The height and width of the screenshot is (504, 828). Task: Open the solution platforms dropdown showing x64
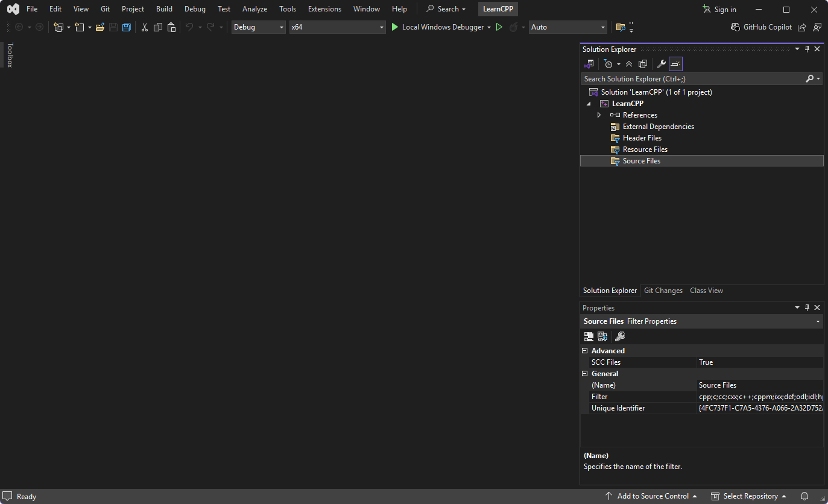click(381, 27)
